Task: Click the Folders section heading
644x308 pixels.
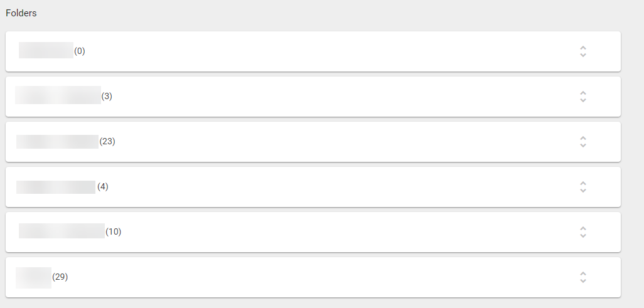Action: click(21, 13)
